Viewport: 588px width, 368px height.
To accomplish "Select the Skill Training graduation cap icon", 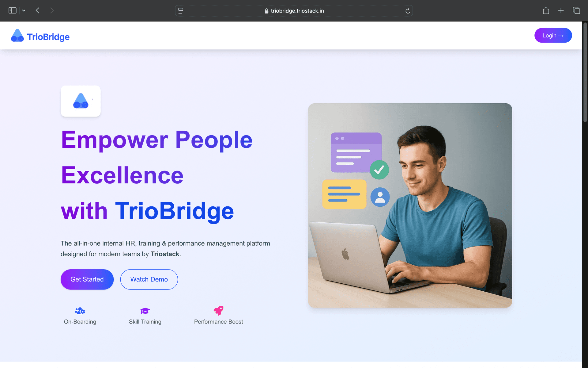I will click(x=145, y=311).
